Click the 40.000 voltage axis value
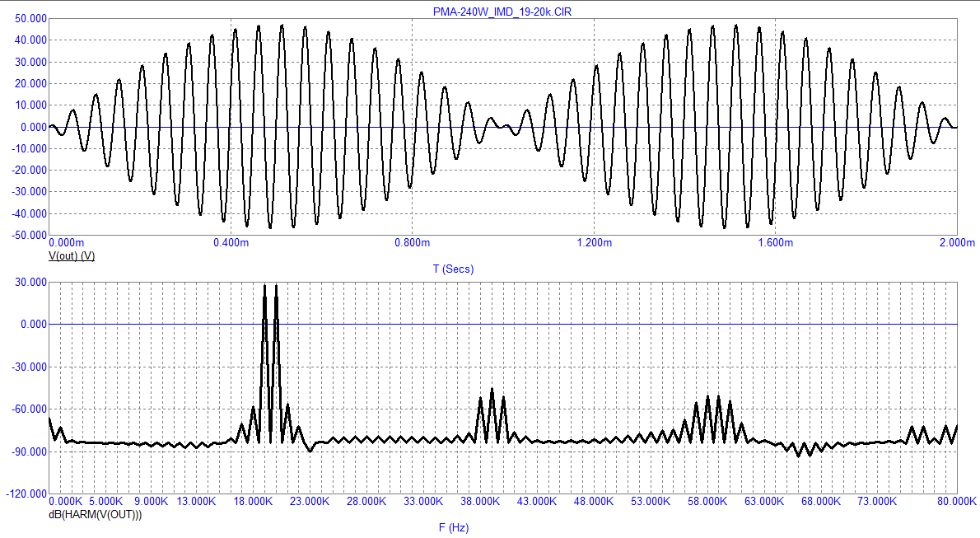Image resolution: width=980 pixels, height=538 pixels. click(x=30, y=40)
